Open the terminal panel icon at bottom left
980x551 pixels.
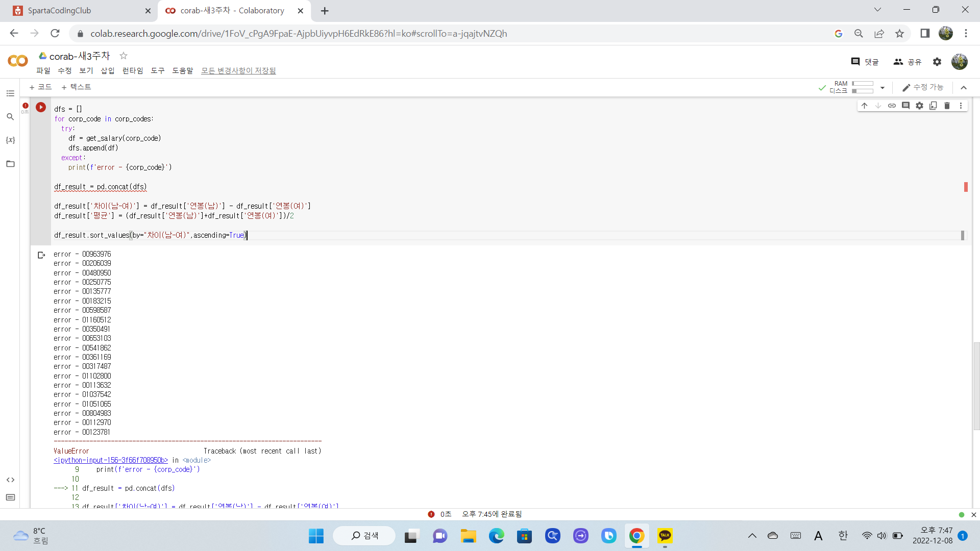click(x=10, y=497)
